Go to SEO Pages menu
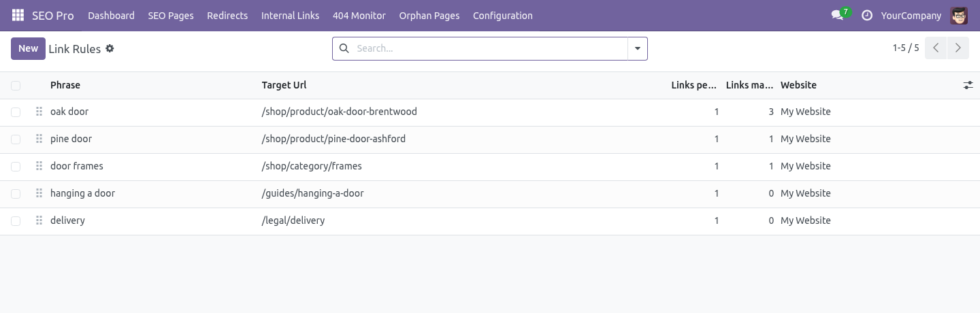980x313 pixels. tap(171, 15)
